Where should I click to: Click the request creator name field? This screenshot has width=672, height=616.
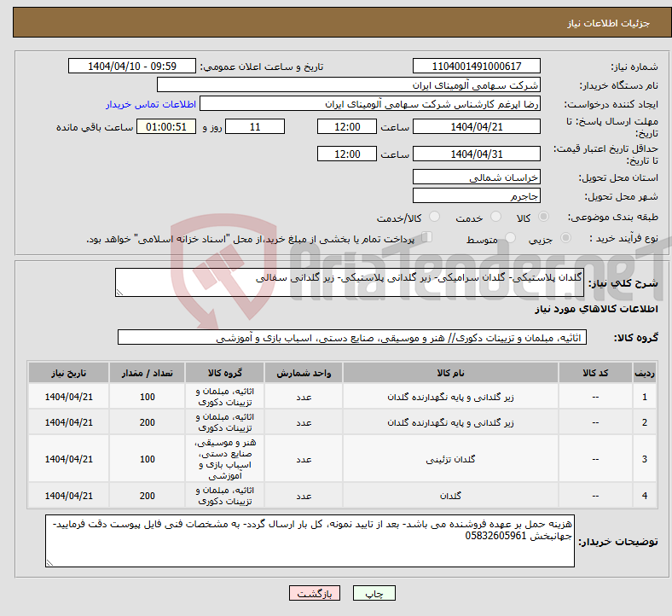pyautogui.click(x=370, y=104)
